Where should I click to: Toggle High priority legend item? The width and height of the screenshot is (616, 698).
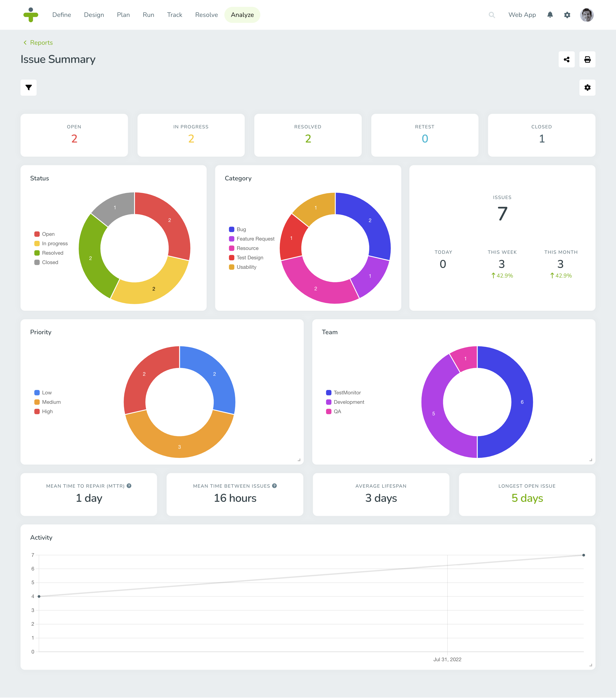(43, 411)
